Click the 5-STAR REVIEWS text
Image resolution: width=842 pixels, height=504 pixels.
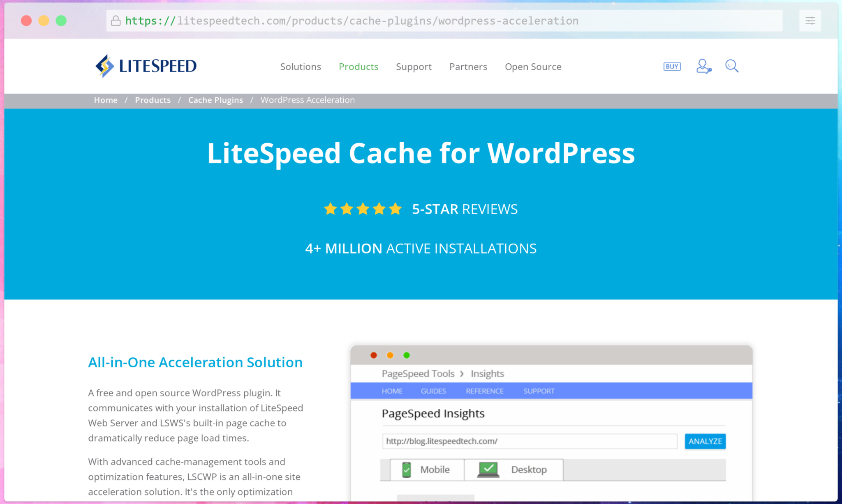tap(465, 209)
